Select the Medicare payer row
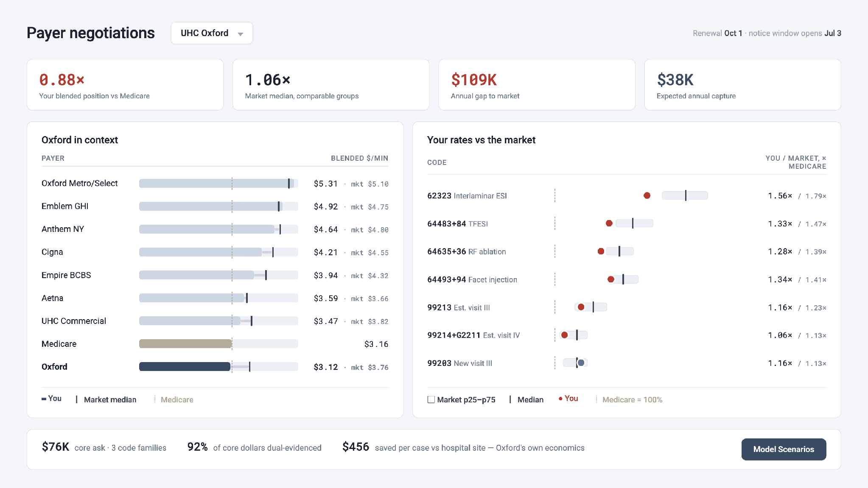868x488 pixels. [x=215, y=344]
